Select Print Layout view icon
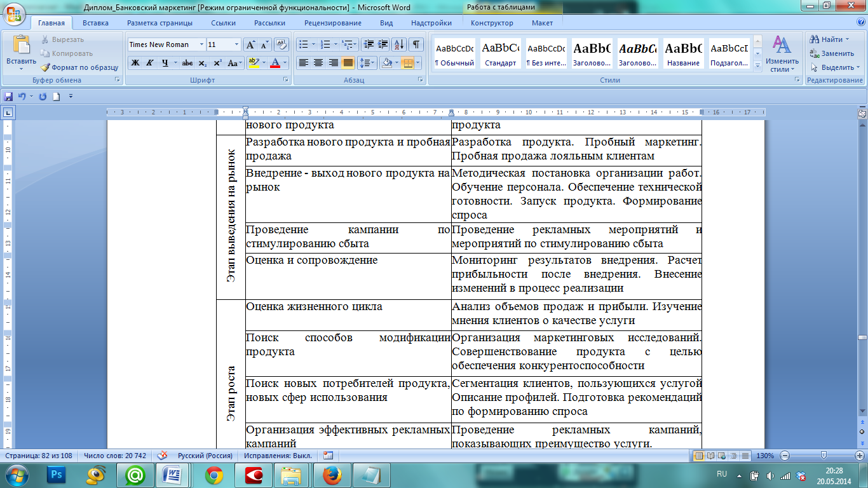 699,456
